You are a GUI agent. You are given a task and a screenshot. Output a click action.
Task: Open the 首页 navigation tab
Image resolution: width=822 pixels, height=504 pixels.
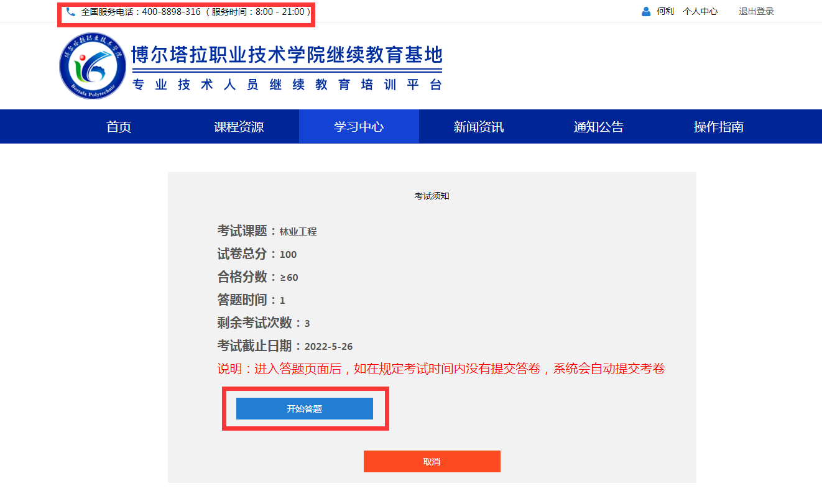coord(119,127)
